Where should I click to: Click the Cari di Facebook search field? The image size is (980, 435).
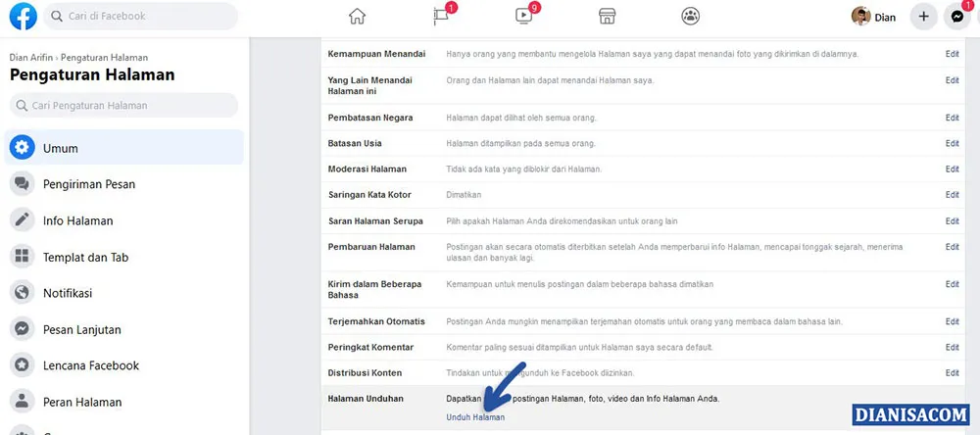tap(140, 17)
